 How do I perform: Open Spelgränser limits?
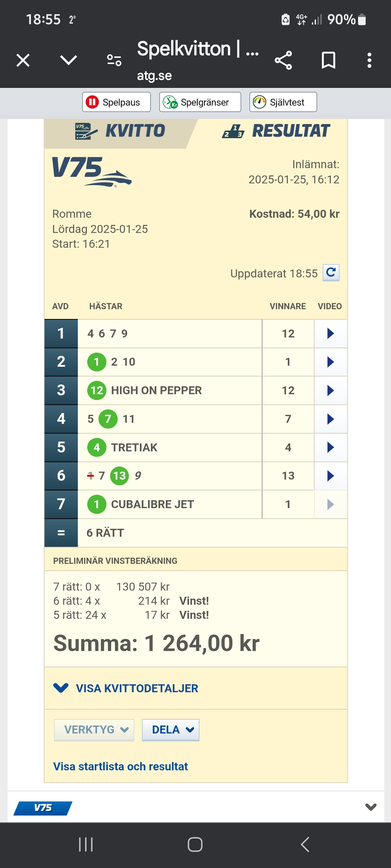click(200, 102)
